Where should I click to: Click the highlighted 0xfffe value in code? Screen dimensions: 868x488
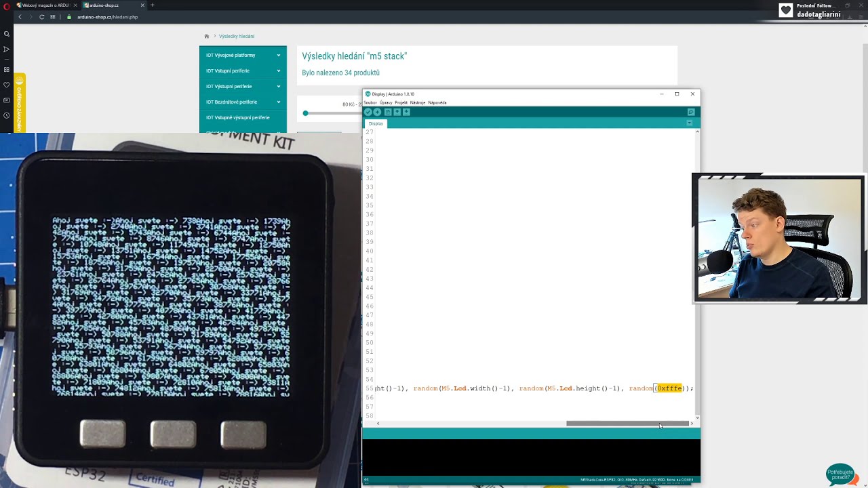[x=669, y=388]
